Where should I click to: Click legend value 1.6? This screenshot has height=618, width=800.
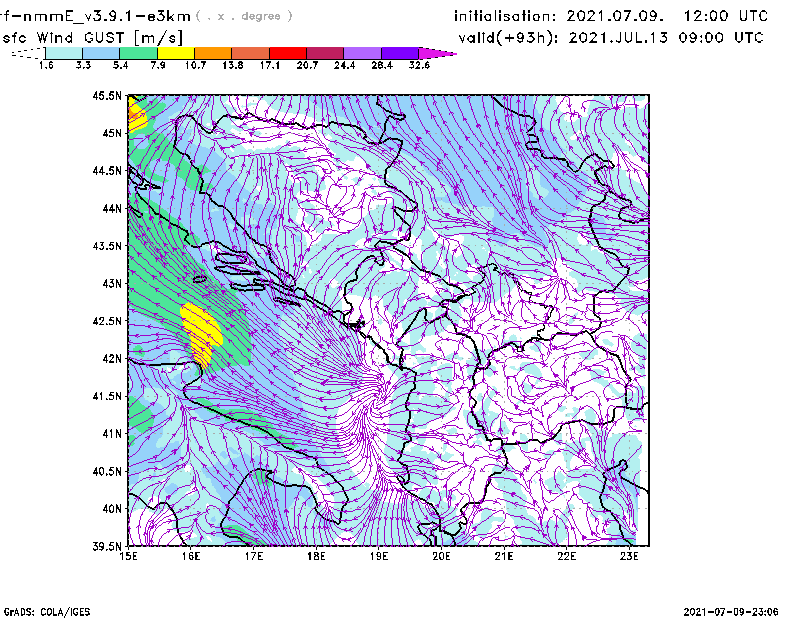(x=46, y=65)
